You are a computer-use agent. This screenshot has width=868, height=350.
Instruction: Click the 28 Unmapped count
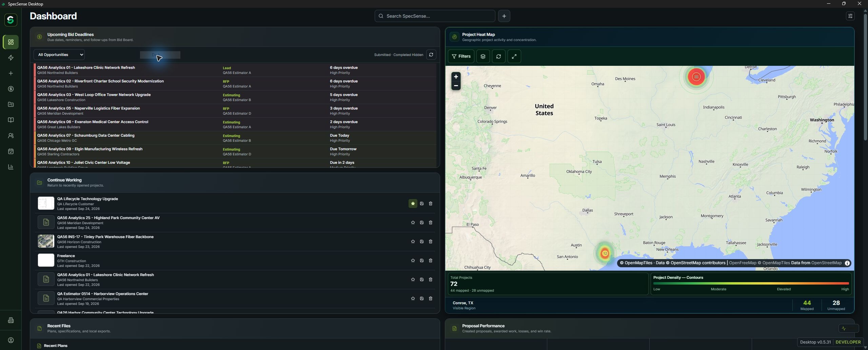pyautogui.click(x=836, y=305)
